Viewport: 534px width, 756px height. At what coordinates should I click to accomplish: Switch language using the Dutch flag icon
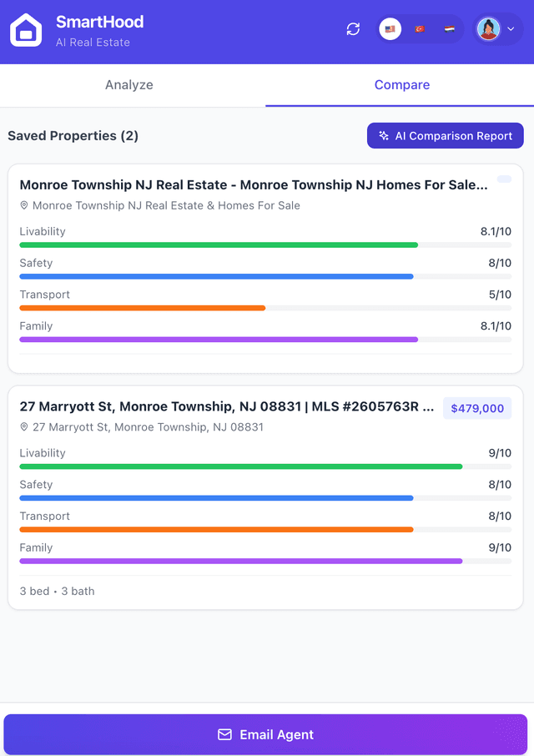[448, 28]
